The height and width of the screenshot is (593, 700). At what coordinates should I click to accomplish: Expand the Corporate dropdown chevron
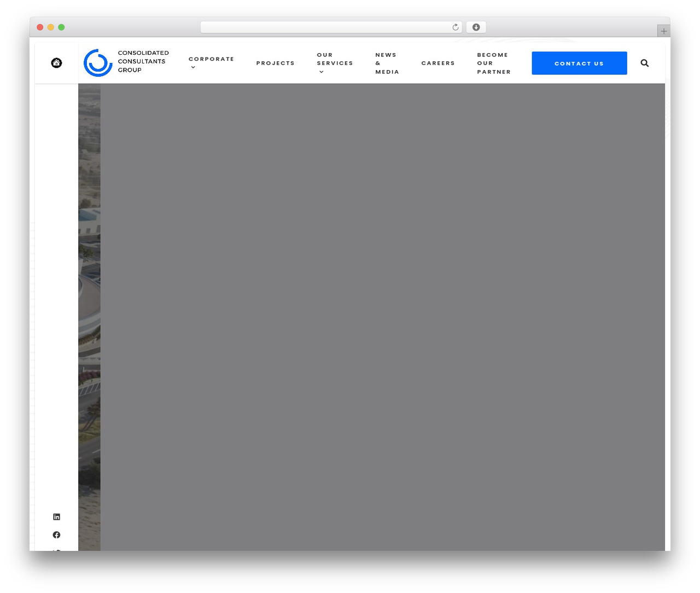coord(193,67)
